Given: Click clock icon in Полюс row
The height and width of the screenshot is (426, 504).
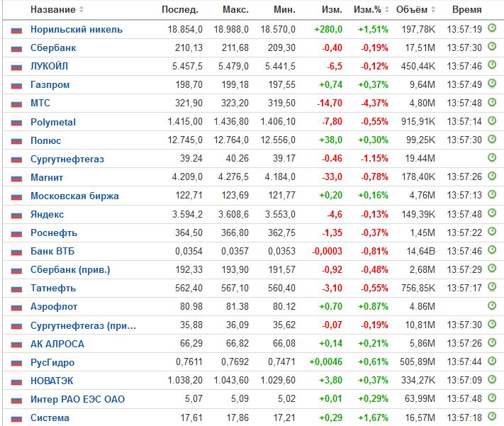Looking at the screenshot, I should (x=492, y=139).
